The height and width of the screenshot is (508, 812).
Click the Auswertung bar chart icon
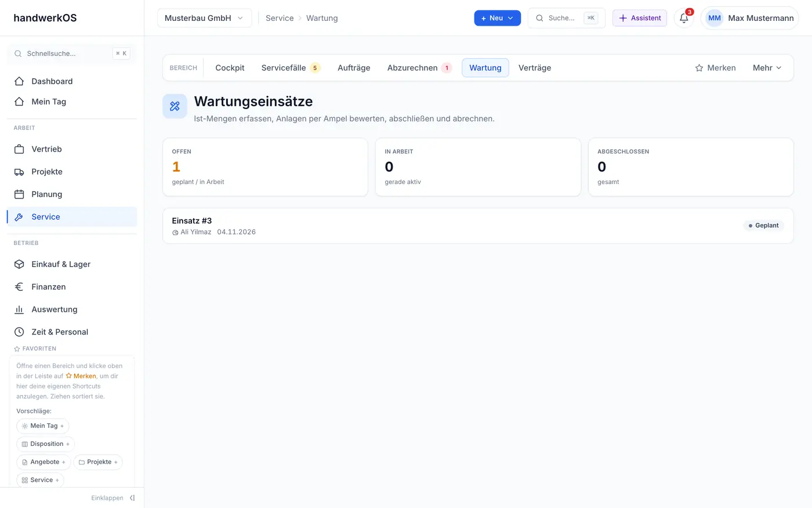tap(19, 309)
